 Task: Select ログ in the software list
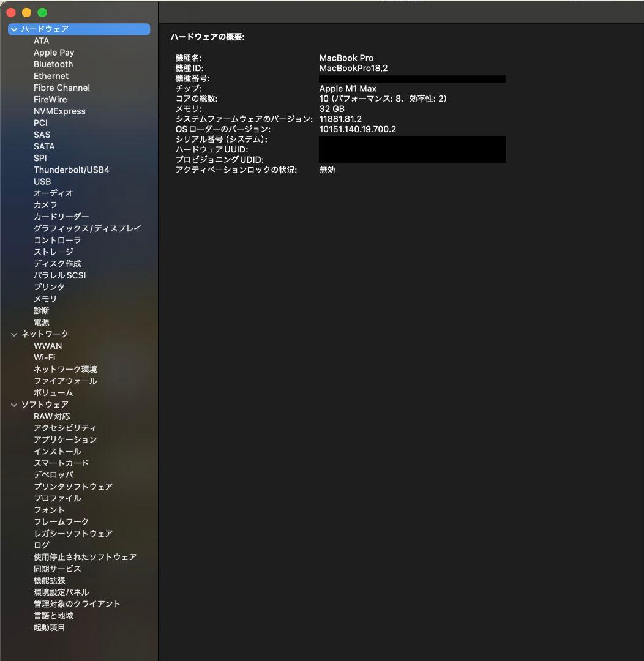coord(42,545)
